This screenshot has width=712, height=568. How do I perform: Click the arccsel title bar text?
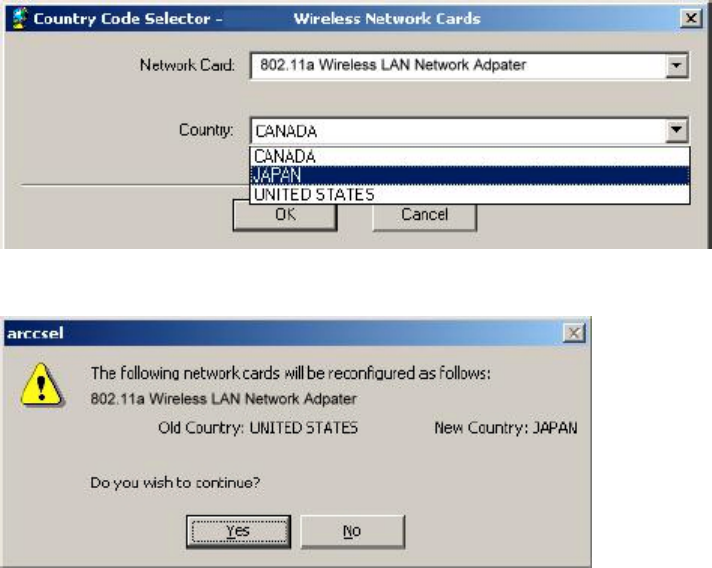(35, 333)
